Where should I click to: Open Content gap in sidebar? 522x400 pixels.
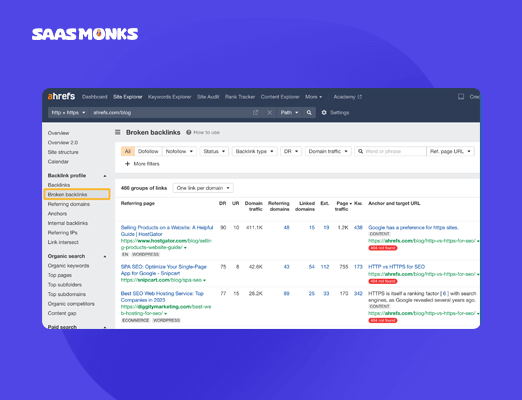[x=62, y=314]
